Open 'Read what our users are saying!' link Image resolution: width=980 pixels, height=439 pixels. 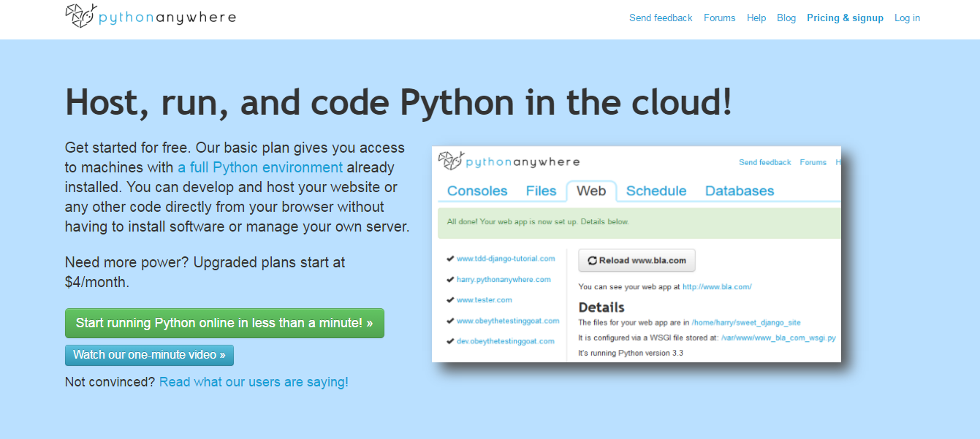[x=254, y=382]
